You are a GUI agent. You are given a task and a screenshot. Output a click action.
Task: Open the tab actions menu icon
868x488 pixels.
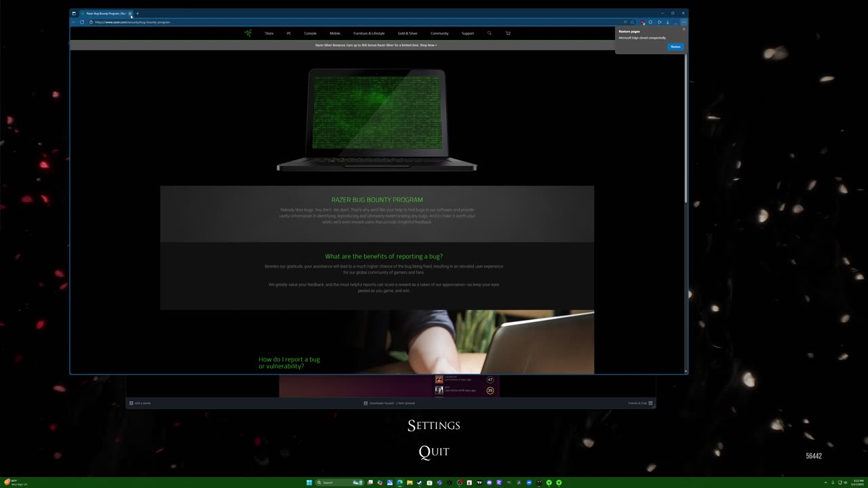(x=74, y=13)
